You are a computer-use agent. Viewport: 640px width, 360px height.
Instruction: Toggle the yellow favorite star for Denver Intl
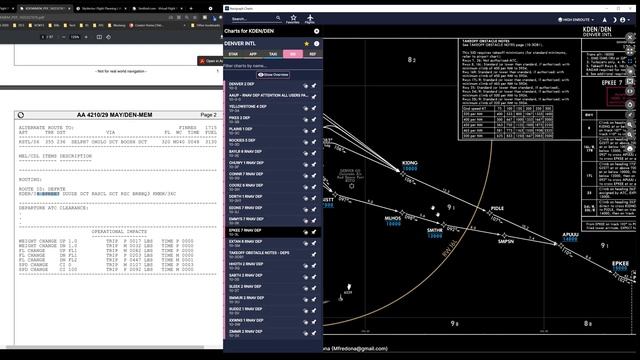pyautogui.click(x=307, y=44)
